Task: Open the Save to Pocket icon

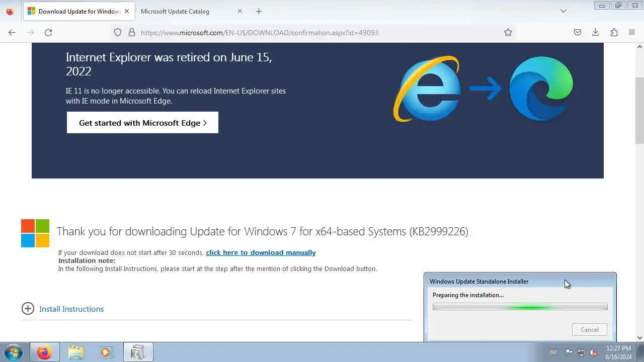Action: click(578, 32)
